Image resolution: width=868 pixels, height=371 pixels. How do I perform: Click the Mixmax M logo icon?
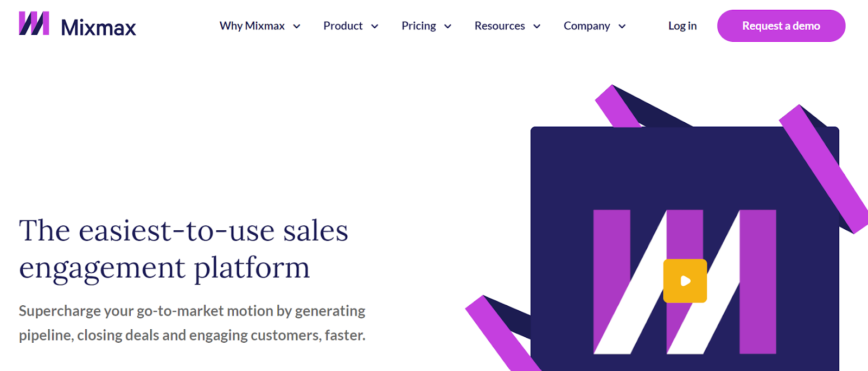(34, 24)
